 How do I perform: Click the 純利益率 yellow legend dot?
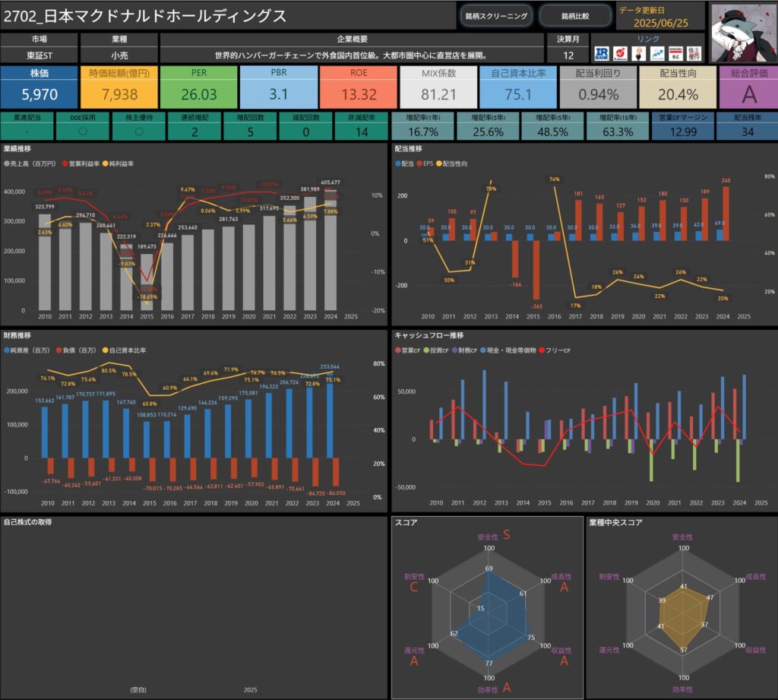pos(105,163)
